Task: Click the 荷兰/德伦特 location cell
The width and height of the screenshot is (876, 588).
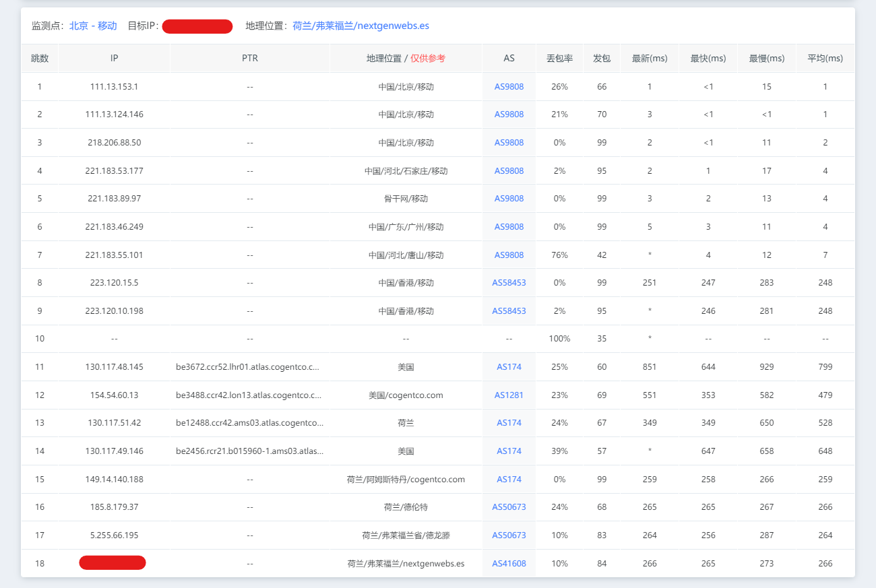Action: (x=406, y=507)
